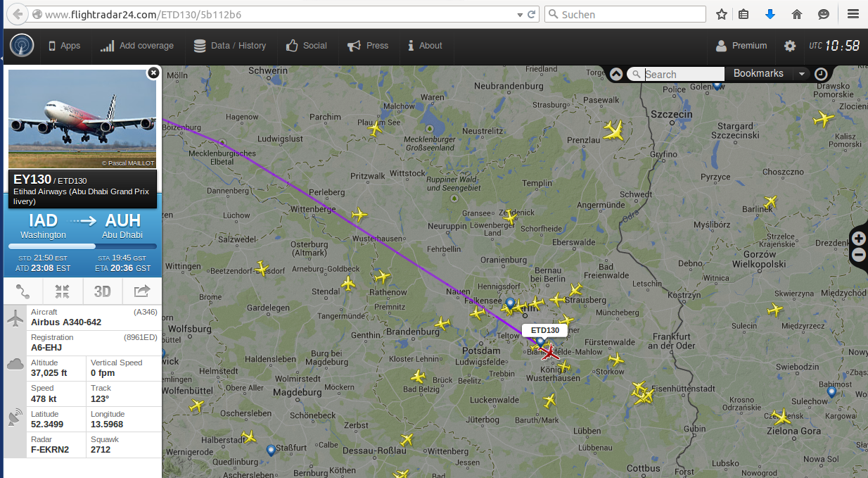Click the center-on-aircraft arrows icon
Viewport: 868px width, 478px height.
point(63,291)
